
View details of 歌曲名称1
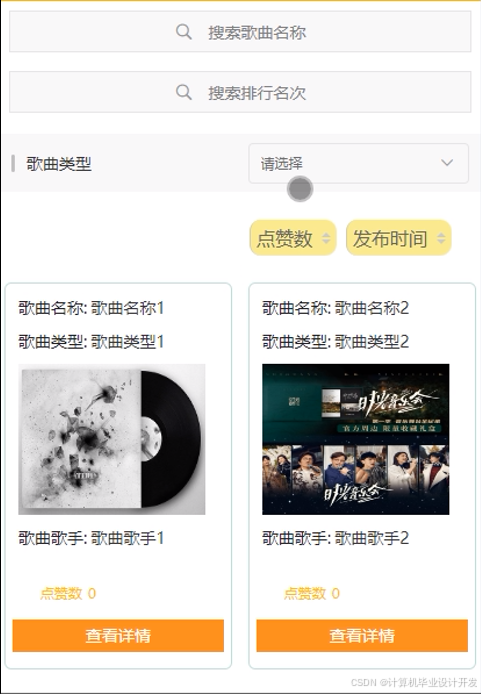118,636
